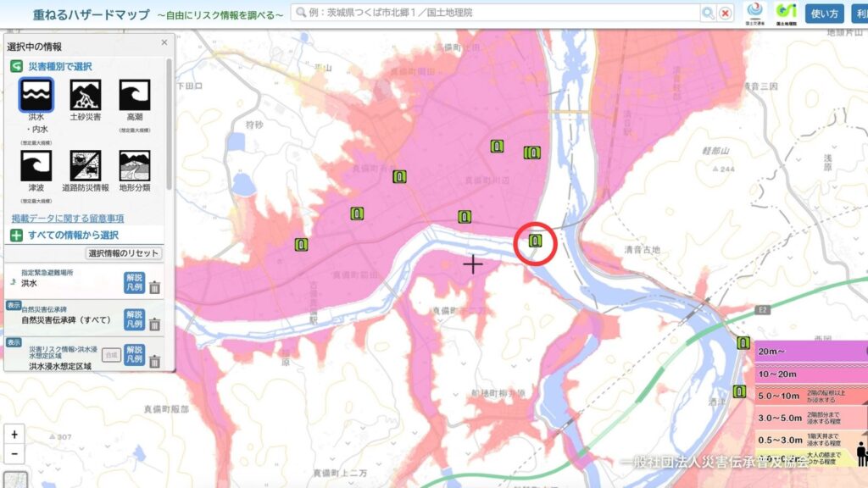Click the circled disaster monument map marker
Image resolution: width=868 pixels, height=488 pixels.
[535, 241]
